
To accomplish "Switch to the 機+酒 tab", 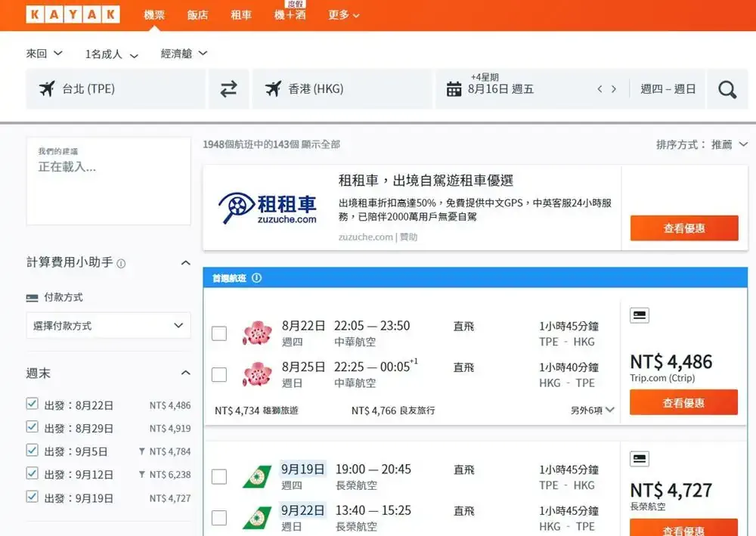I will [290, 15].
